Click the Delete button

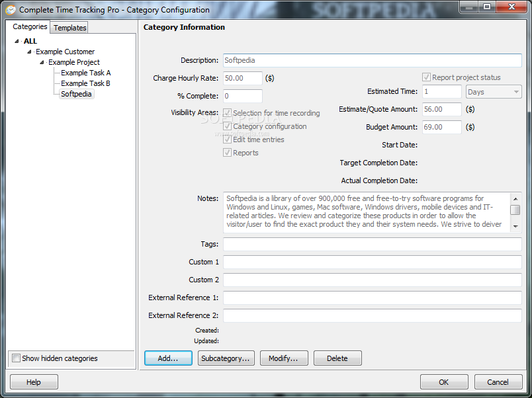point(337,358)
